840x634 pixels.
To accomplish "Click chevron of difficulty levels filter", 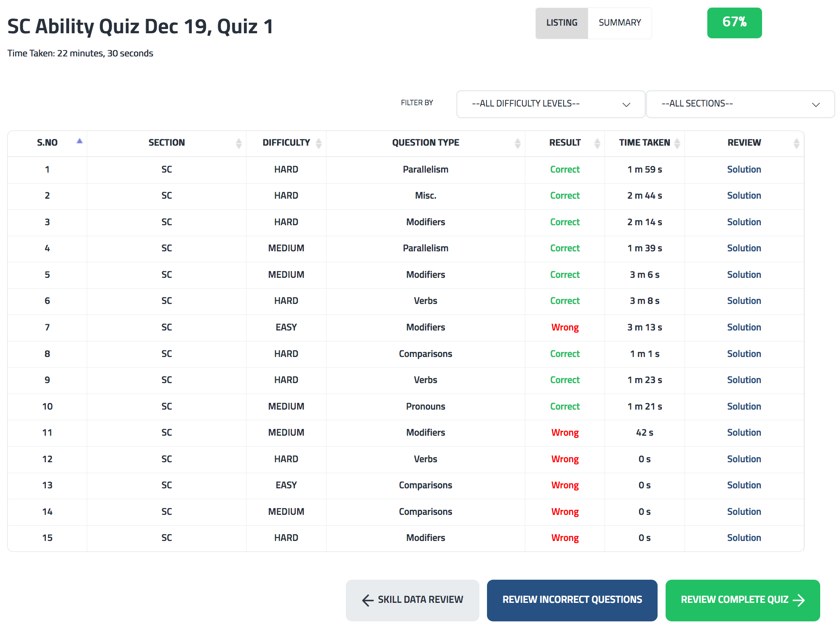I will [x=626, y=104].
